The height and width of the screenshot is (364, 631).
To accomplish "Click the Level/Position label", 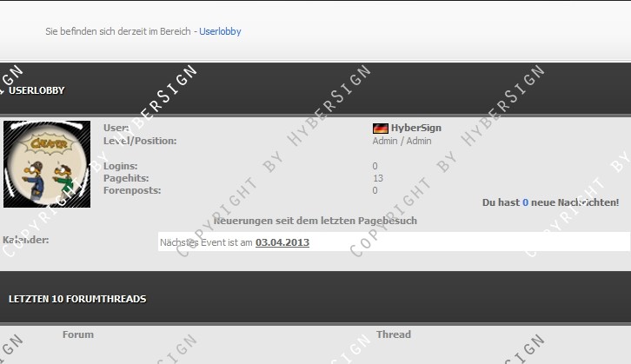I will click(139, 141).
